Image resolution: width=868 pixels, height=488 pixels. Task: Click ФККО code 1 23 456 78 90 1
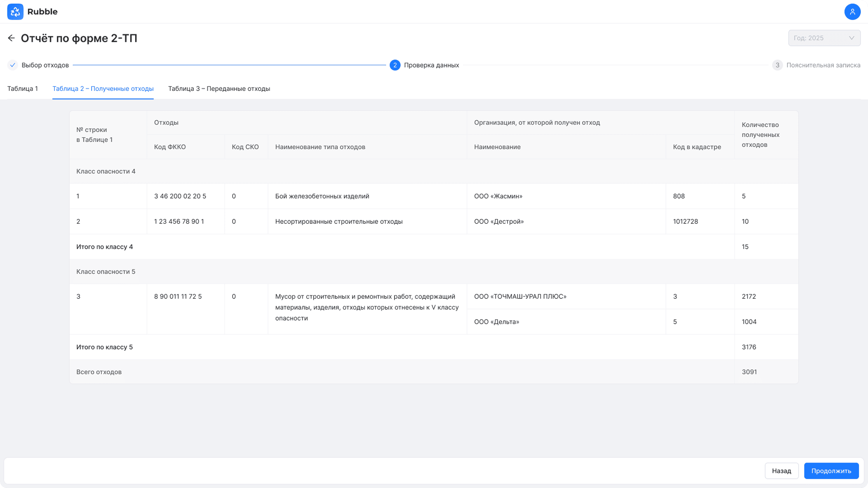[179, 221]
